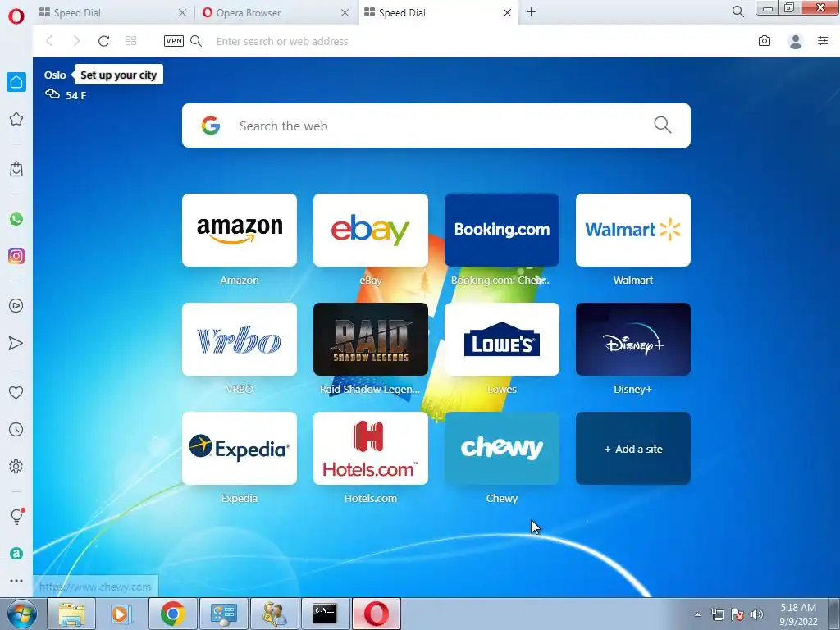The image size is (840, 630).
Task: Click the Forward navigation arrow
Action: [76, 41]
